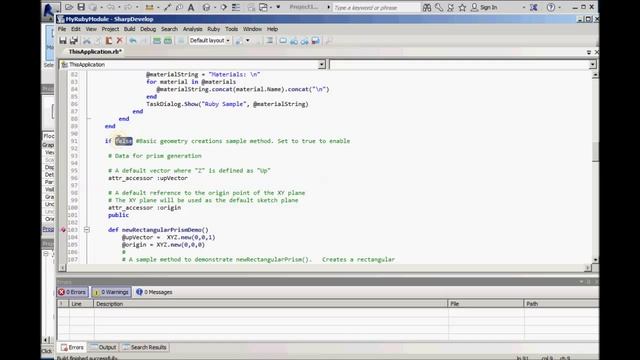Viewport: 640px width, 360px height.
Task: Click the TaskDialog.Show code line
Action: tap(227, 104)
